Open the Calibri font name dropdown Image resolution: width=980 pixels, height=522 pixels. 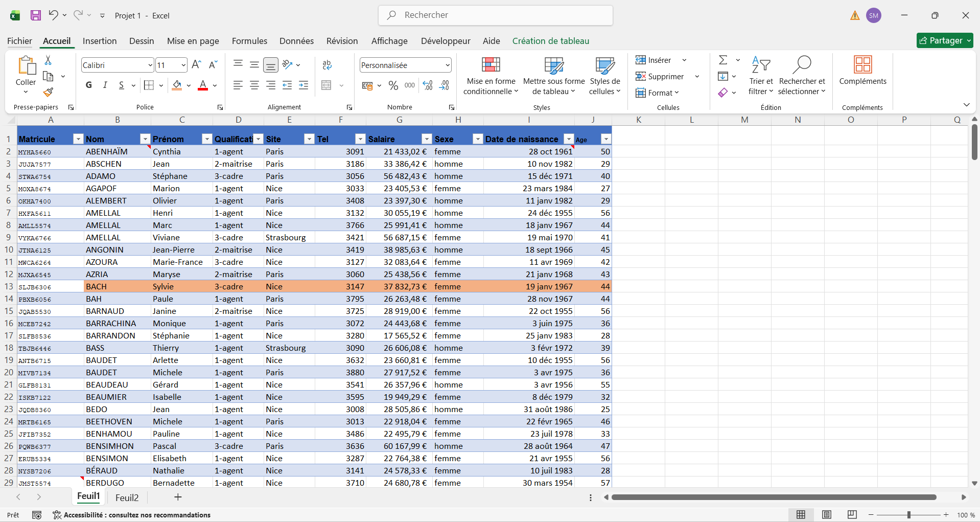150,65
